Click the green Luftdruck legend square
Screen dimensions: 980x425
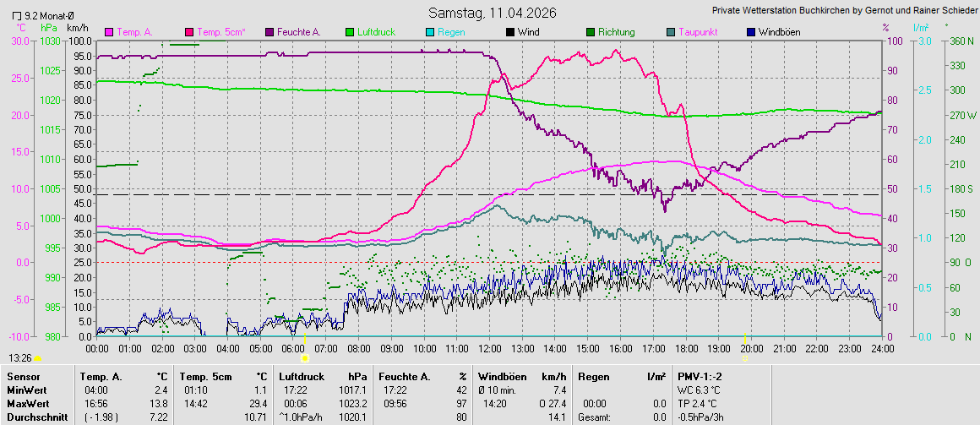click(349, 32)
